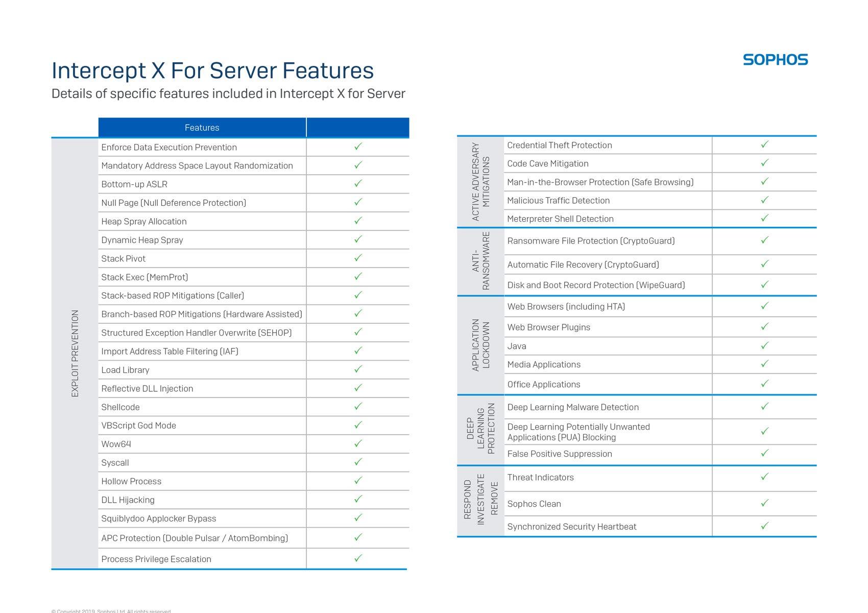Screen dimensions: 868x613
Task: Click the checkmark for Stack Pivot
Action: (357, 258)
